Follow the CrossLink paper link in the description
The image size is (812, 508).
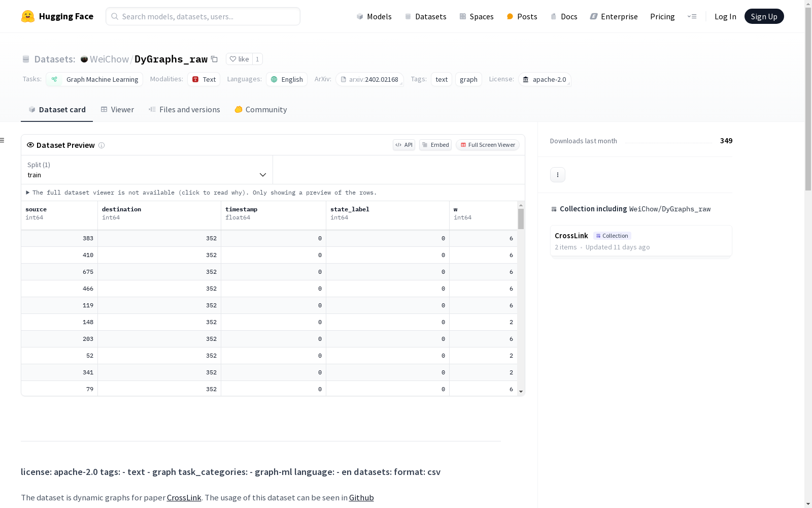[184, 497]
